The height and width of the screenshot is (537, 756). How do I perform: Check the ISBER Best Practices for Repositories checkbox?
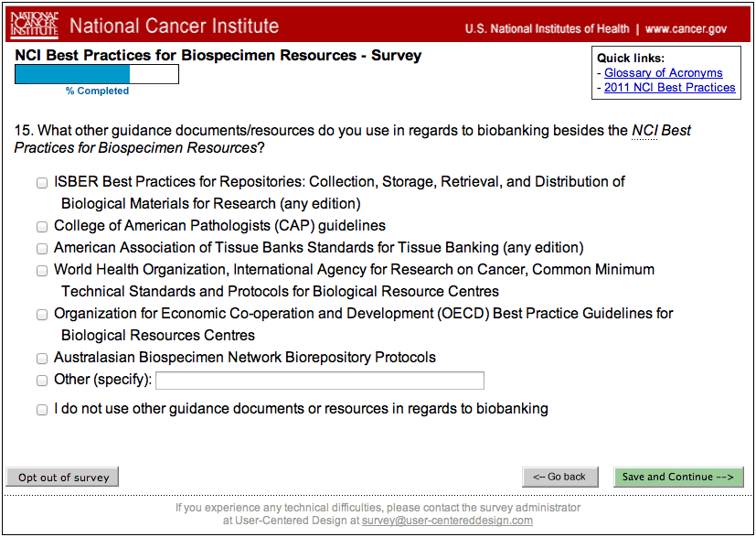[42, 183]
